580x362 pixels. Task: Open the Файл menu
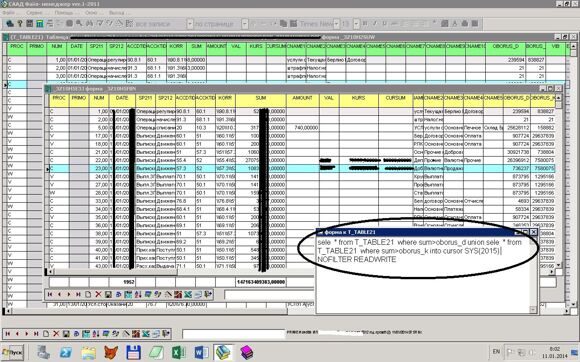[x=9, y=13]
